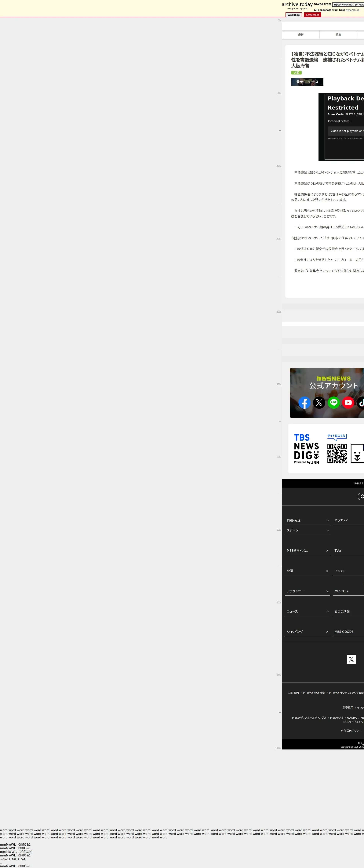Click the white X icon in footer

(351, 659)
